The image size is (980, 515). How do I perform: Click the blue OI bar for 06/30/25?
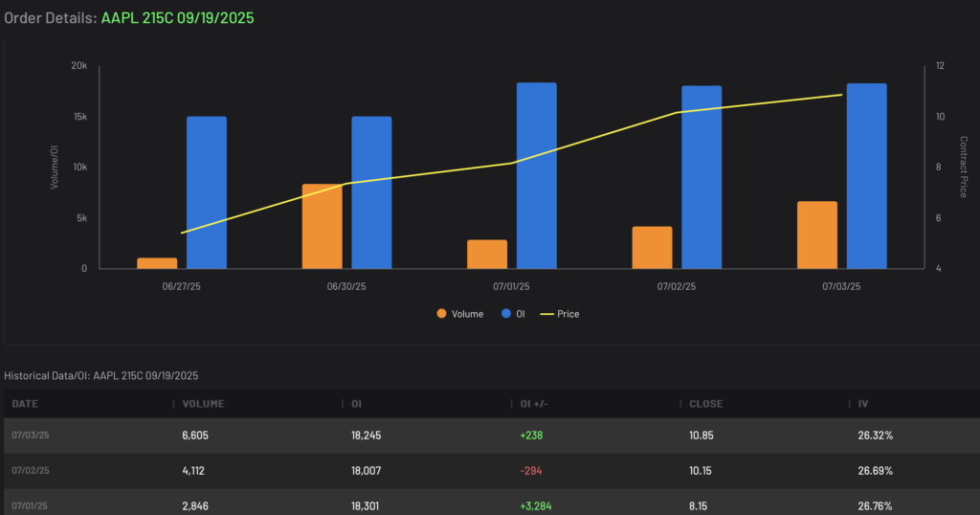pyautogui.click(x=371, y=192)
